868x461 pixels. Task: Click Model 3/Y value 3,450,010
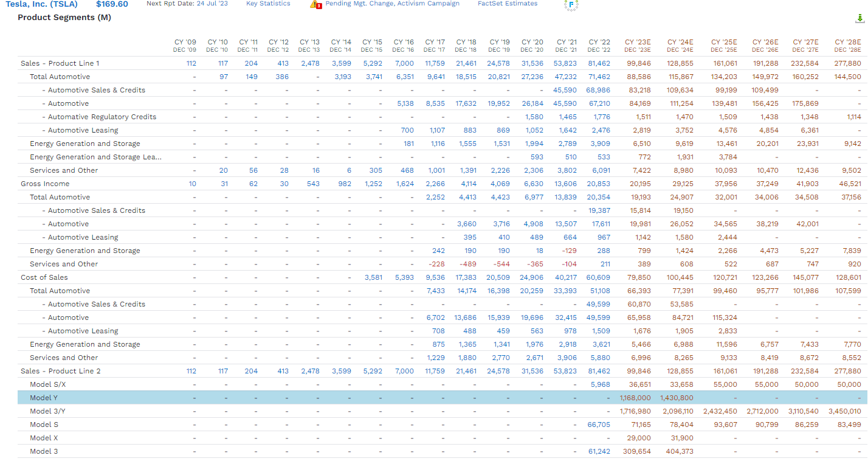(x=845, y=411)
